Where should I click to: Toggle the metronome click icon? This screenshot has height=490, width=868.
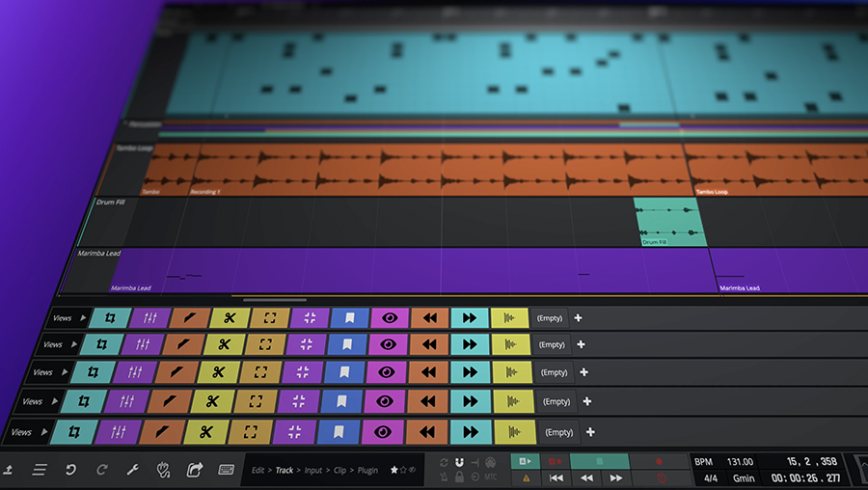444,476
